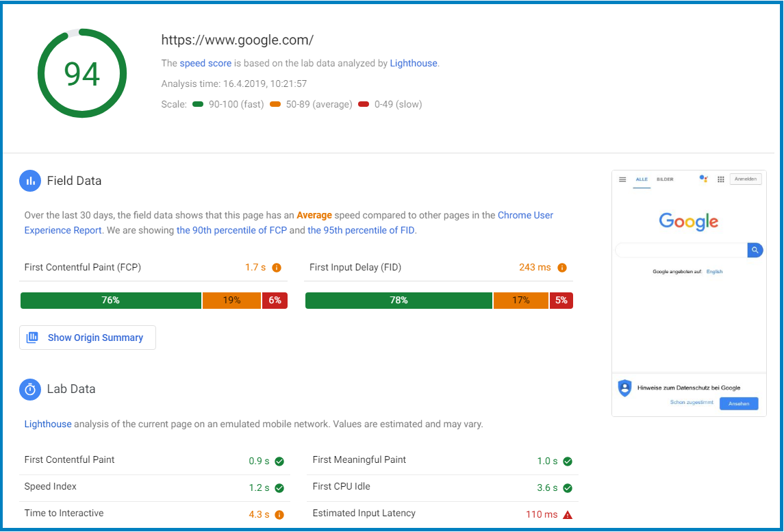
Task: Click the green check beside 1.0 s
Action: coord(568,461)
